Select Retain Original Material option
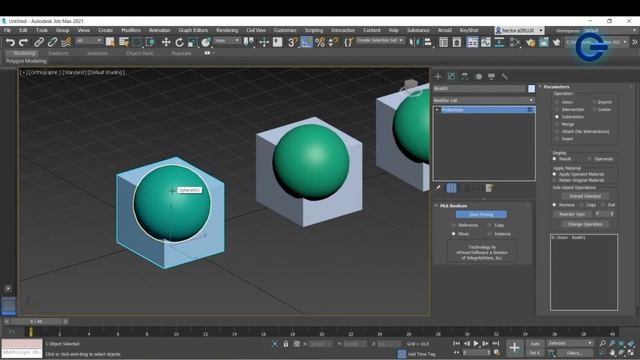Screen dimensions: 640x360 (554, 180)
